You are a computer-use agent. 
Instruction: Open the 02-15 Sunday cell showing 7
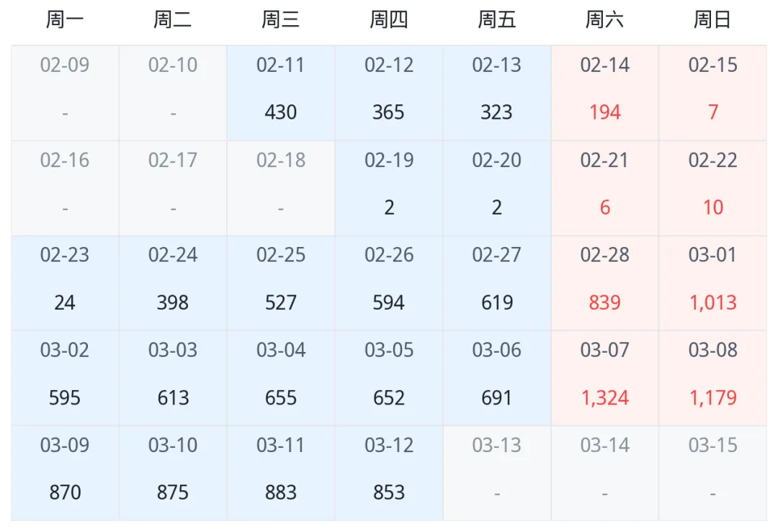[x=712, y=93]
